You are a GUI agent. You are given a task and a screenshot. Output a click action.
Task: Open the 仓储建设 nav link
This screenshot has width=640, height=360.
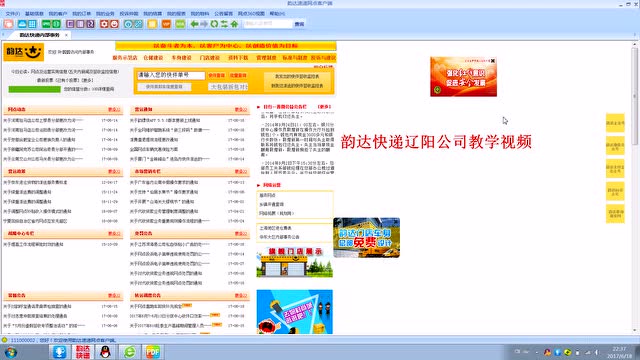coord(153,58)
